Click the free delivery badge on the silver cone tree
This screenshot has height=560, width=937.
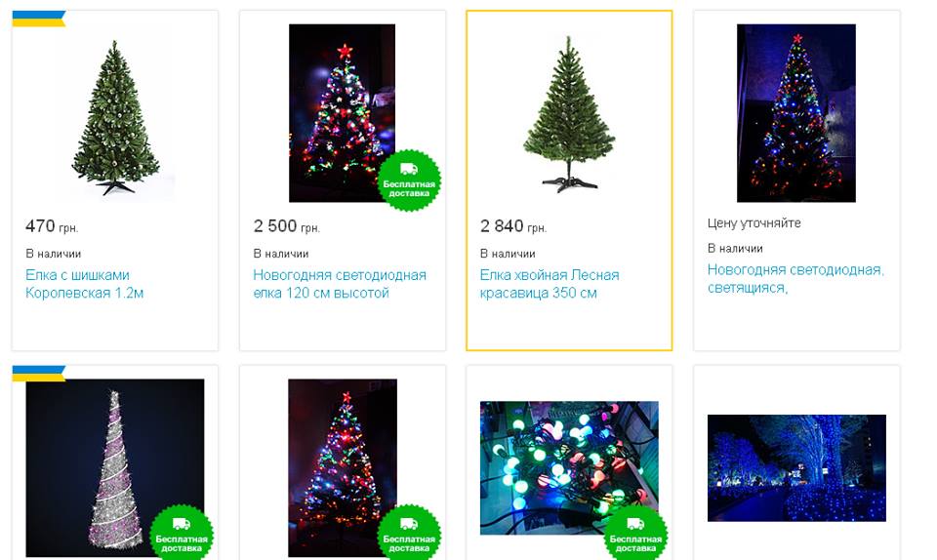[x=182, y=533]
